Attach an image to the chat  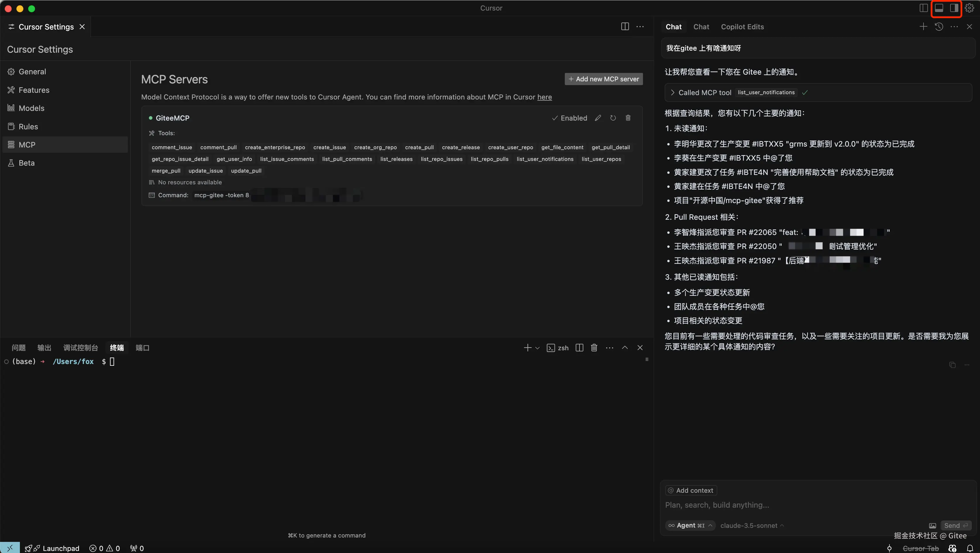pyautogui.click(x=932, y=525)
